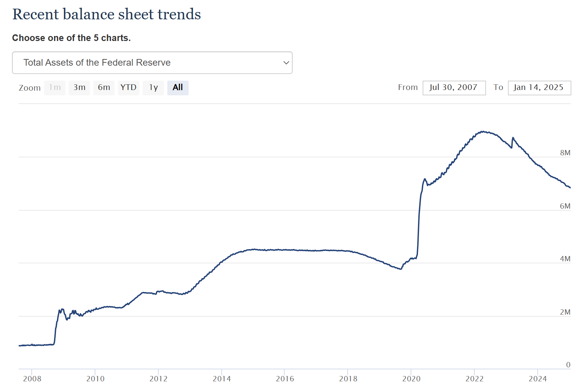Toggle the All zoom range
This screenshot has width=588, height=392.
[178, 88]
